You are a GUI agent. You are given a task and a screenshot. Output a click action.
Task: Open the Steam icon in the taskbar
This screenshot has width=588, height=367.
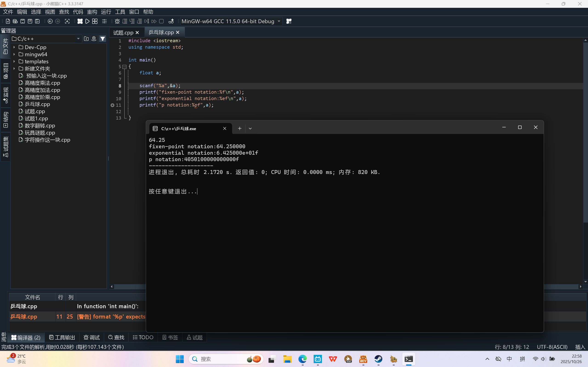point(378,359)
